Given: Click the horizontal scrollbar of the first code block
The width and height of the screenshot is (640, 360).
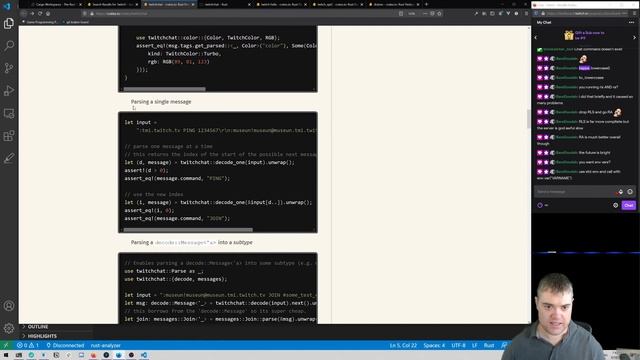Looking at the screenshot, I should [x=164, y=89].
